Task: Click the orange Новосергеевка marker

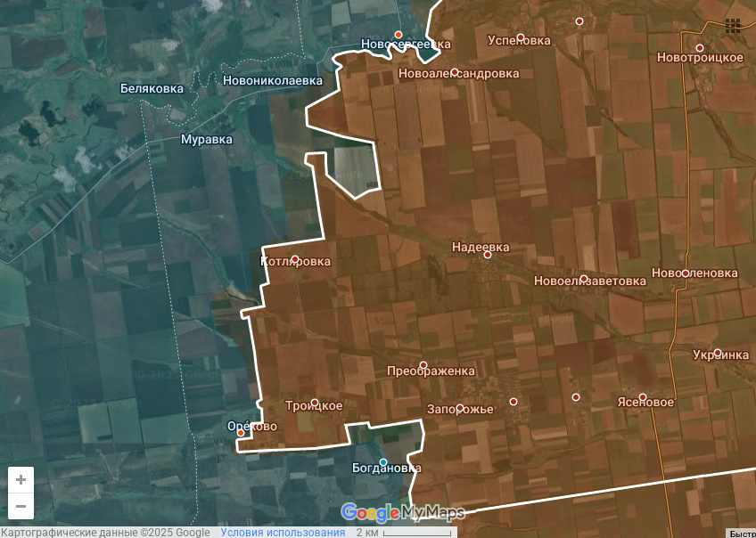Action: pyautogui.click(x=399, y=35)
